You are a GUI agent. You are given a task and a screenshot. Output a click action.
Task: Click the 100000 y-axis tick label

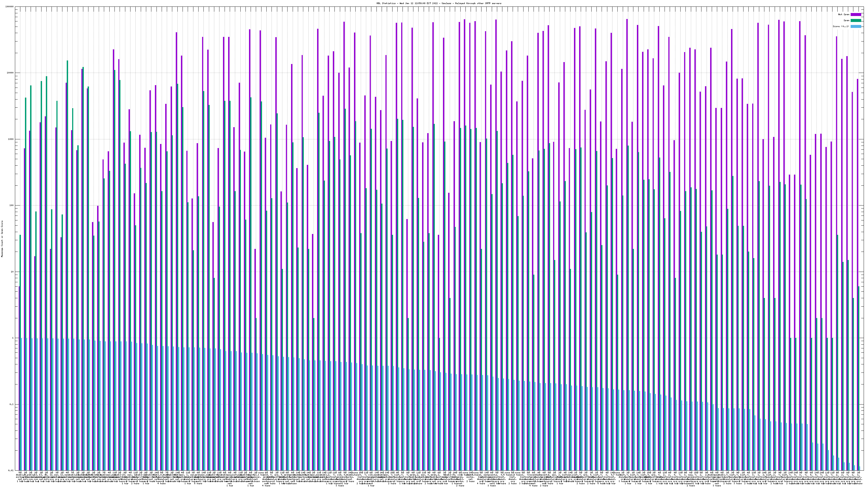(10, 7)
